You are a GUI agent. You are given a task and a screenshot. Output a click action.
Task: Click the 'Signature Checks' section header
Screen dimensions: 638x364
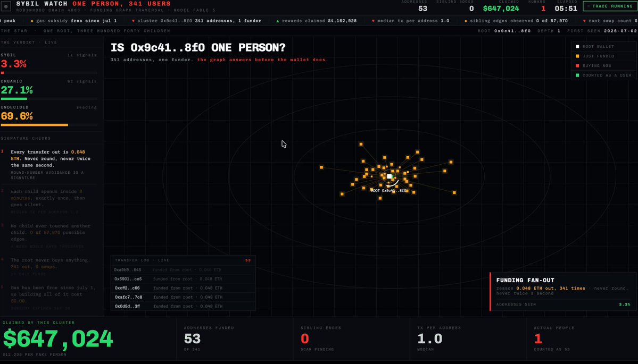(x=26, y=138)
